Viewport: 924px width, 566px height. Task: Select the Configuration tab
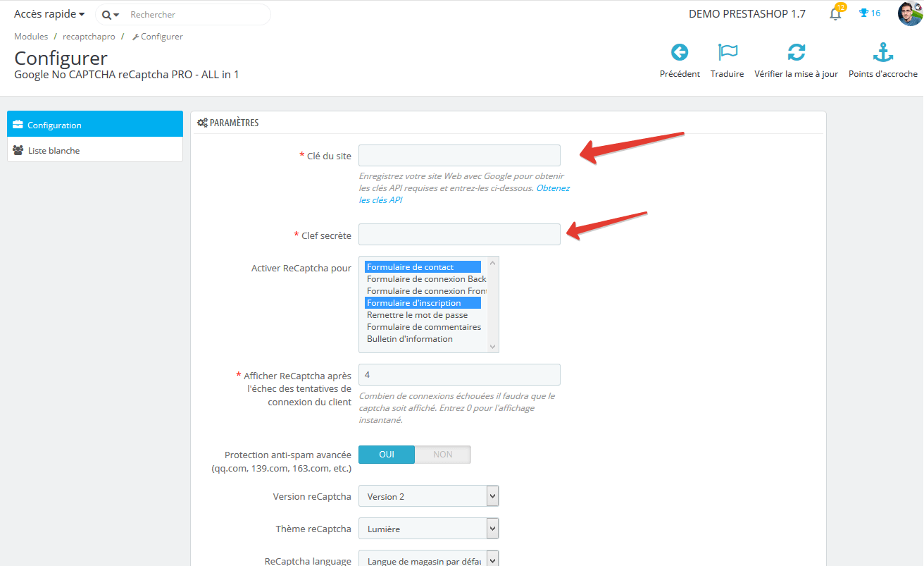pos(95,125)
